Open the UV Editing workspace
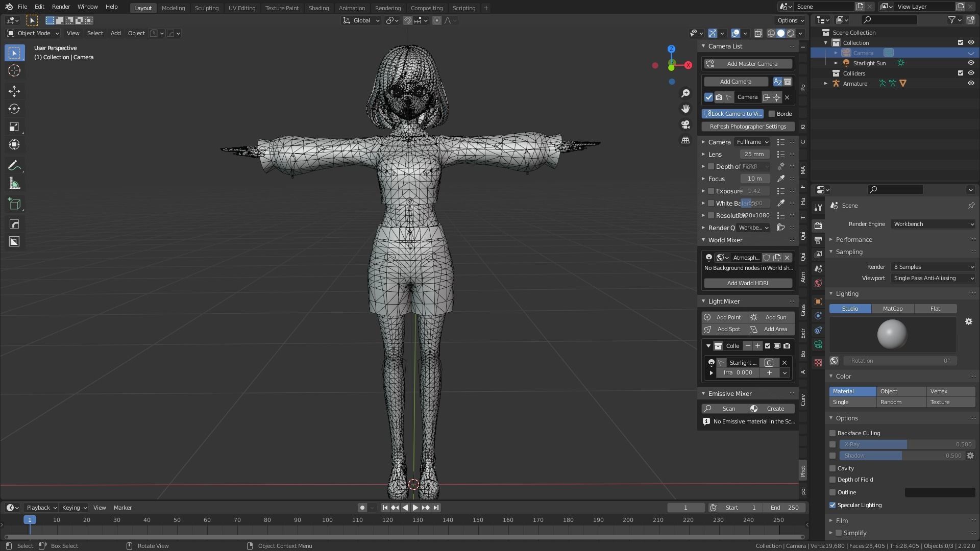The height and width of the screenshot is (551, 980). [242, 8]
